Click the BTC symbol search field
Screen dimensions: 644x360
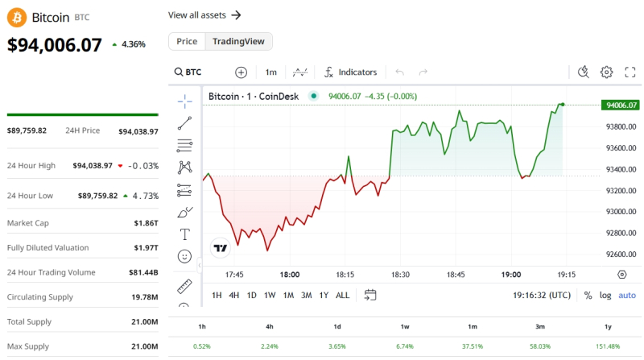coord(193,72)
